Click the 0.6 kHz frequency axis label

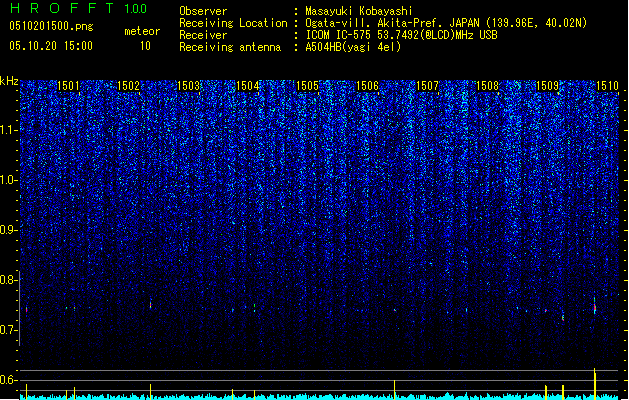click(8, 380)
